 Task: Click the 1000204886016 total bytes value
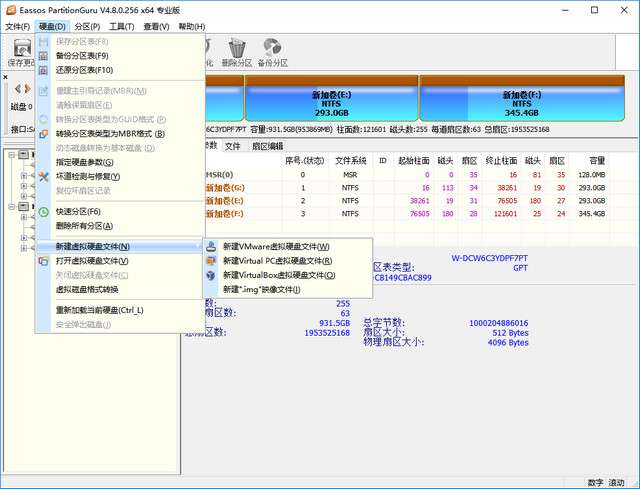(x=498, y=323)
